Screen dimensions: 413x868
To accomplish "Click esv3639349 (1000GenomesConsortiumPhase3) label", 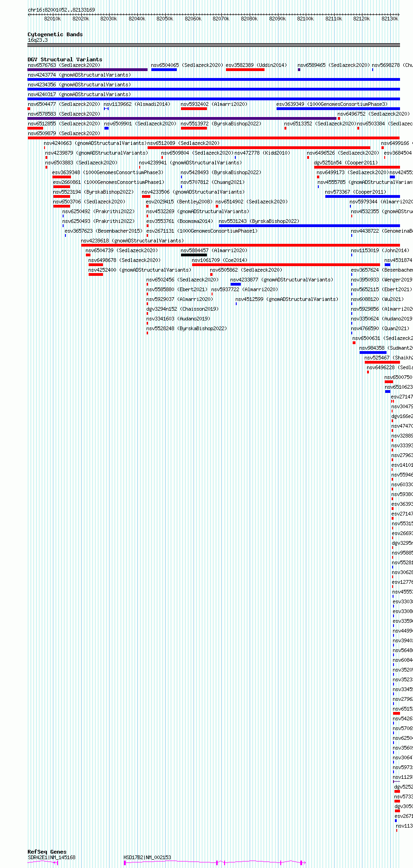I will click(x=332, y=104).
